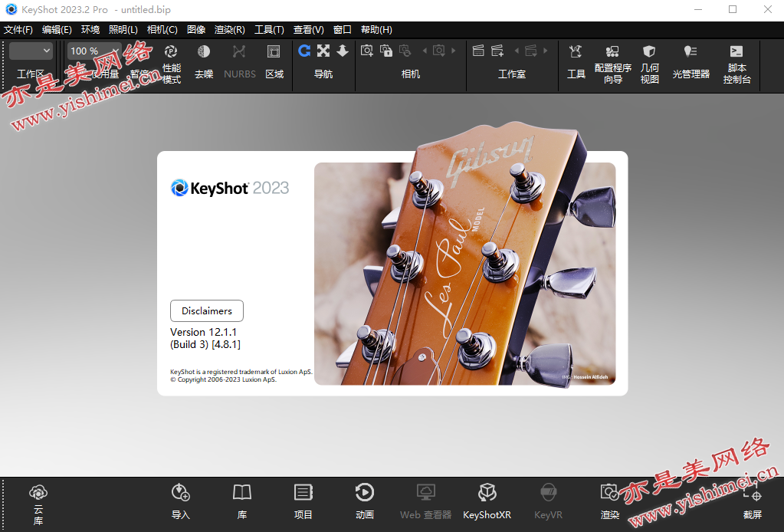This screenshot has height=532, width=784.
Task: Click the add studio icon
Action: [x=497, y=51]
